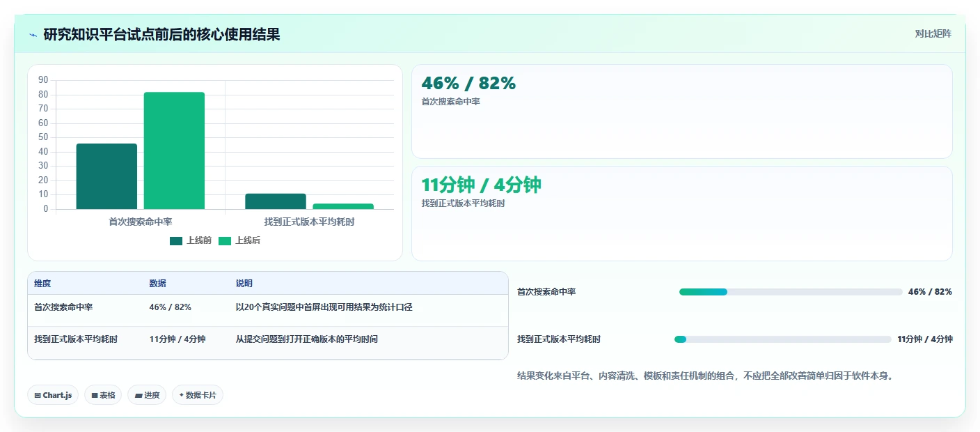Click the 90 tick on the chart y-axis
The image size is (980, 432).
[43, 80]
